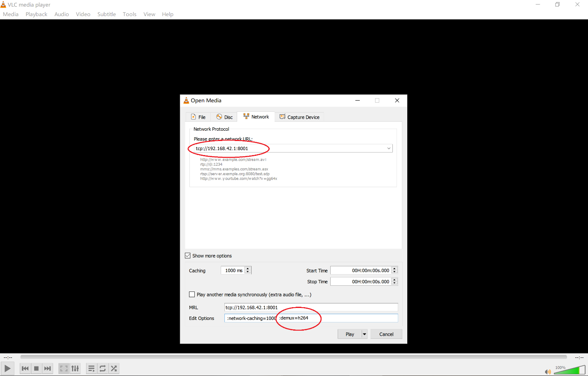Image resolution: width=588 pixels, height=376 pixels.
Task: Click the Play button in Open Media dialog
Action: pos(350,334)
